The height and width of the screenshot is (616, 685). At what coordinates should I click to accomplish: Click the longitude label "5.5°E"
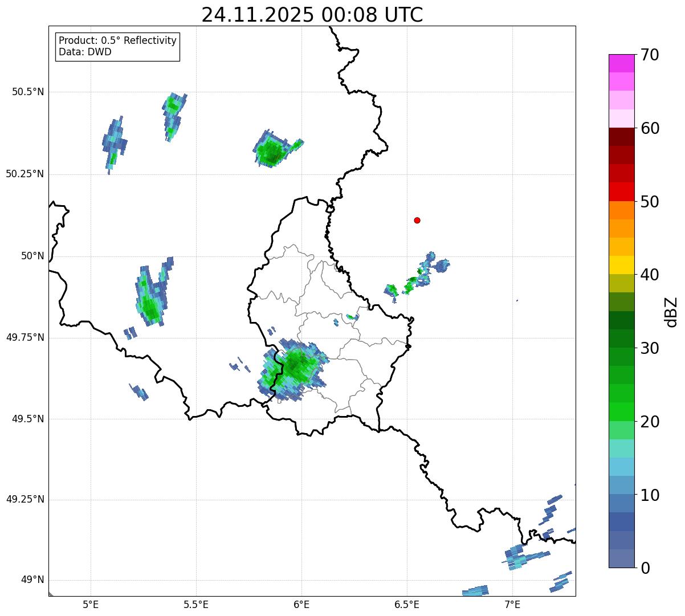[x=196, y=605]
